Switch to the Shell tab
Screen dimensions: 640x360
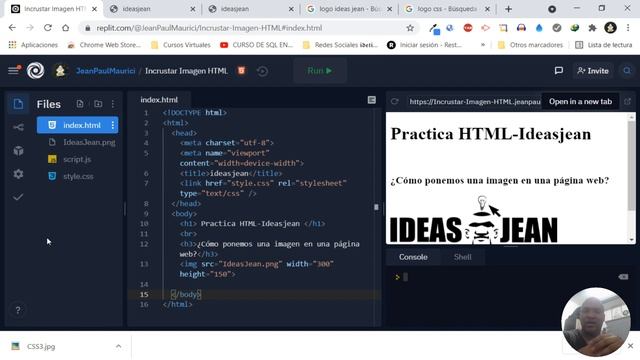pos(462,257)
